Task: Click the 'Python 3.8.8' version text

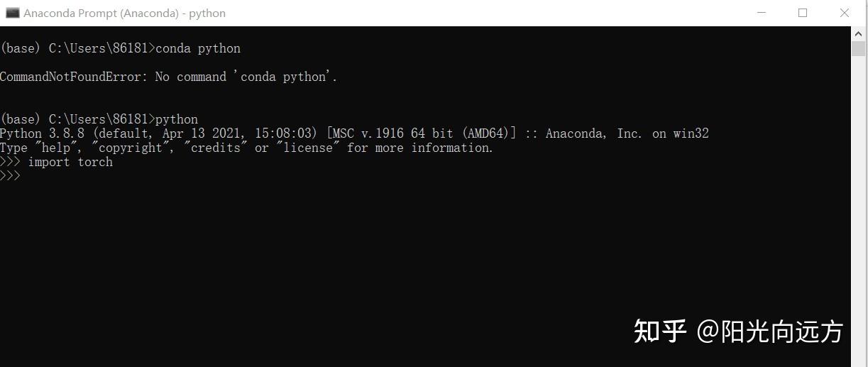Action: [43, 133]
